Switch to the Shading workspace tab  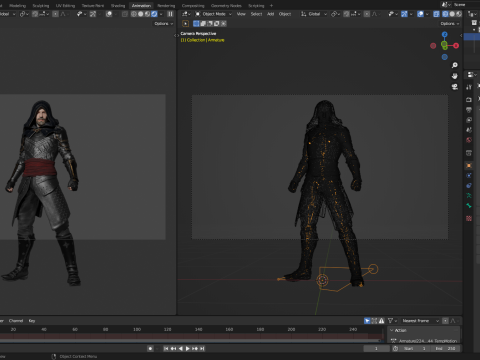click(x=118, y=6)
